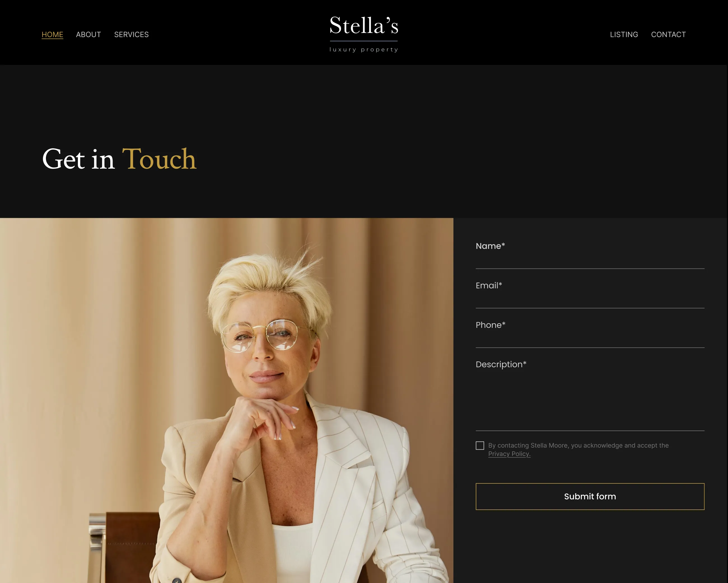728x583 pixels.
Task: Click the Stella's logo wordmark
Action: click(x=364, y=26)
